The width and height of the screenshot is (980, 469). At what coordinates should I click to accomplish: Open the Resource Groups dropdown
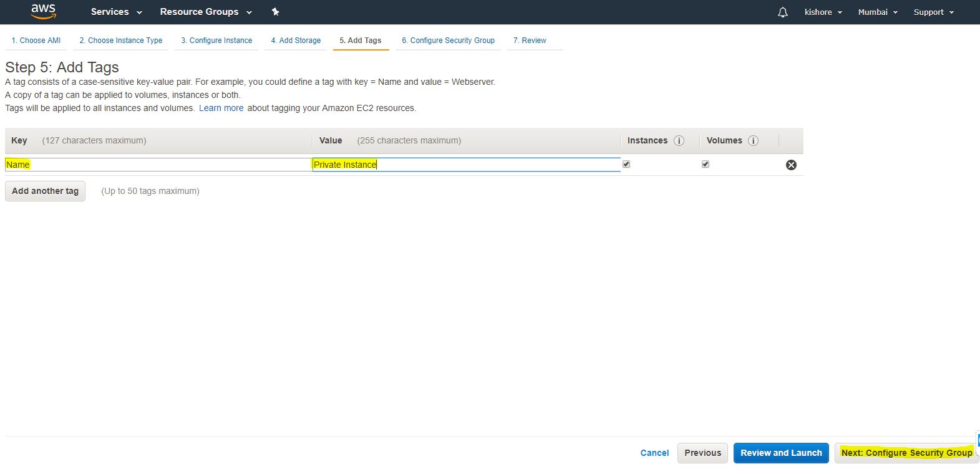click(x=205, y=12)
